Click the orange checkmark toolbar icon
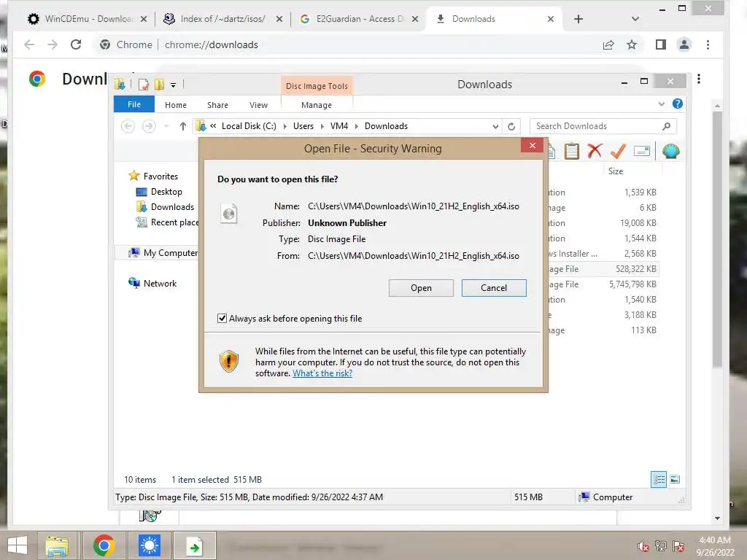This screenshot has width=747, height=560. coord(618,152)
